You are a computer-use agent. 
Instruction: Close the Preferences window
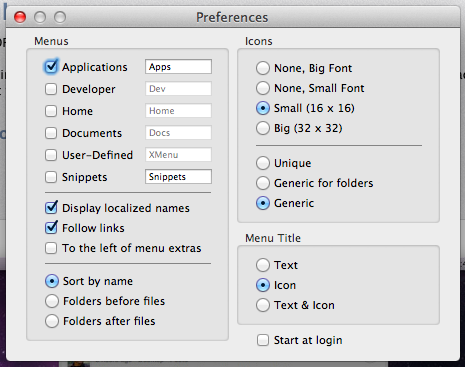pyautogui.click(x=20, y=17)
